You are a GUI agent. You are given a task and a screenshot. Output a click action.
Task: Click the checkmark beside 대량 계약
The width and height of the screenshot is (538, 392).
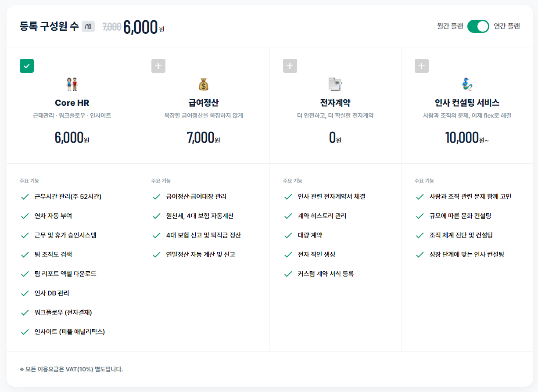[x=288, y=235]
